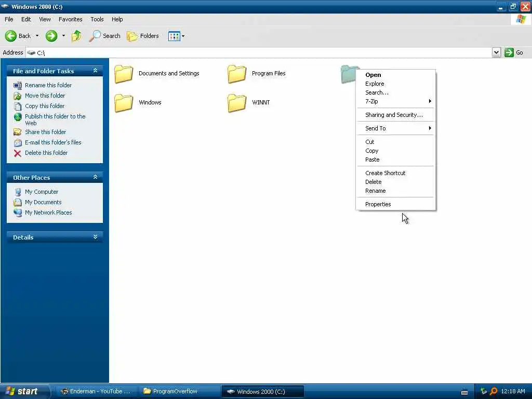Click the red X delete icon

[x=18, y=153]
